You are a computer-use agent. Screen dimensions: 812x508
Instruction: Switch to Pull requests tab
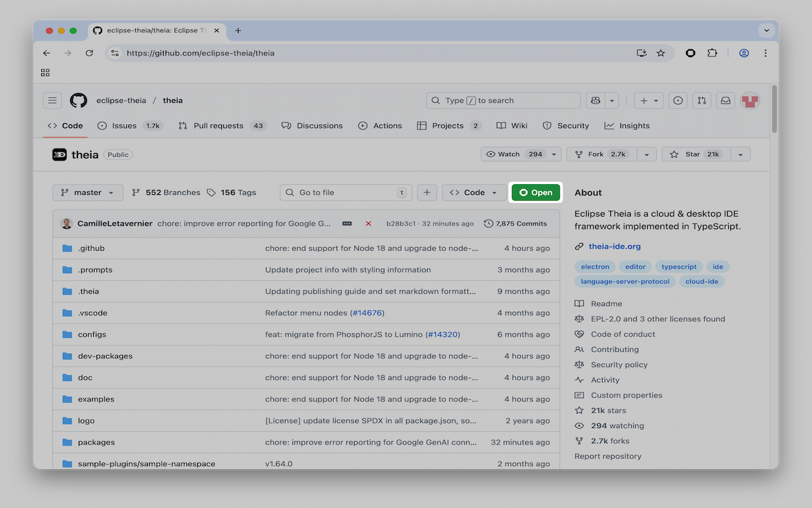pos(222,126)
